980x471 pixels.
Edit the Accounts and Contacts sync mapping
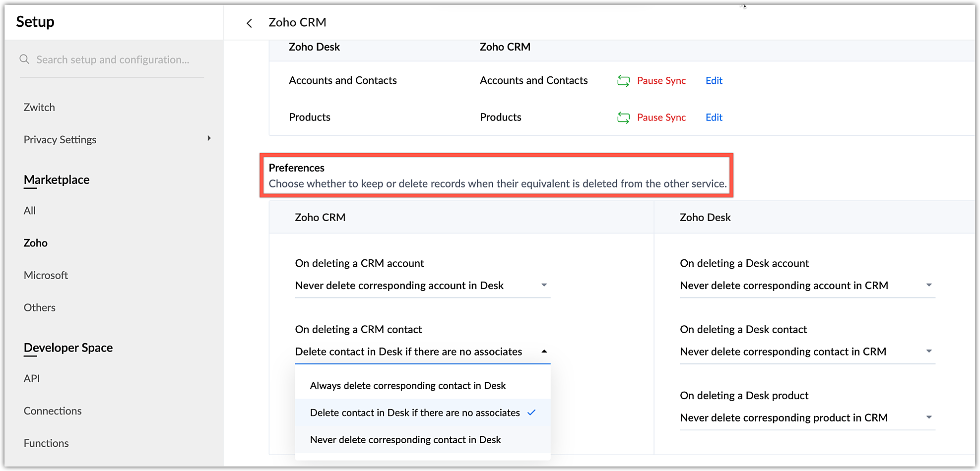(714, 81)
